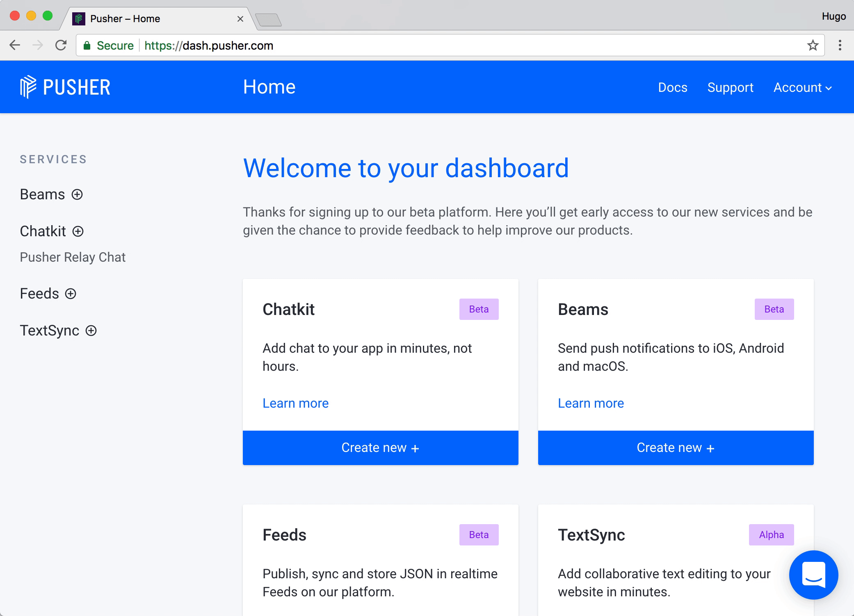This screenshot has width=854, height=616.
Task: Open Chrome's three-dot menu
Action: [x=840, y=46]
